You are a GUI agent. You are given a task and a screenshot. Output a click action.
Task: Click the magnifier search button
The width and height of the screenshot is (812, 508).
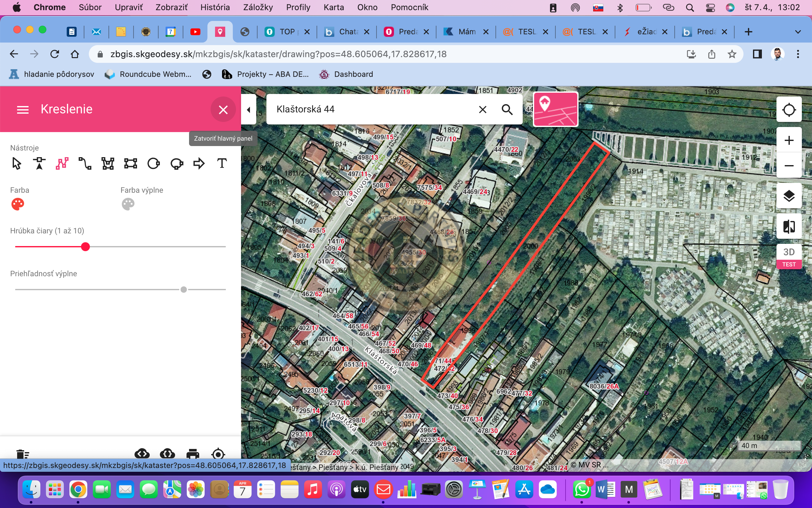tap(507, 110)
